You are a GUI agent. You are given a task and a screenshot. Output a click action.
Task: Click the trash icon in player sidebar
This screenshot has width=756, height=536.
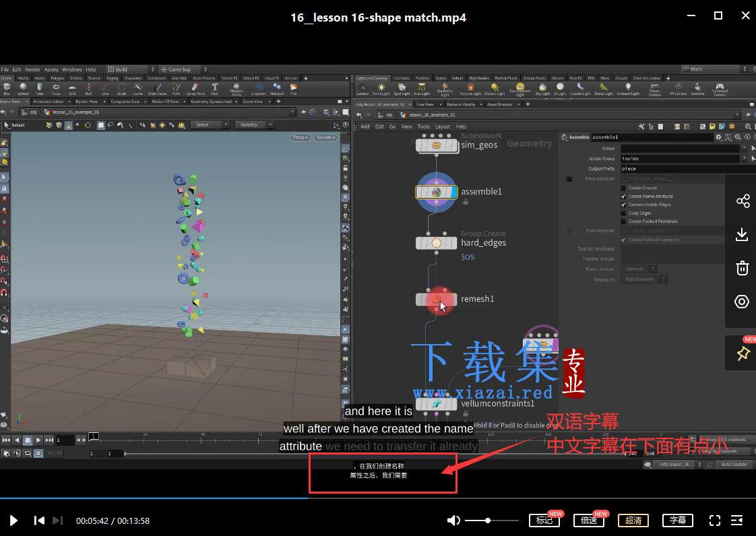pos(743,268)
